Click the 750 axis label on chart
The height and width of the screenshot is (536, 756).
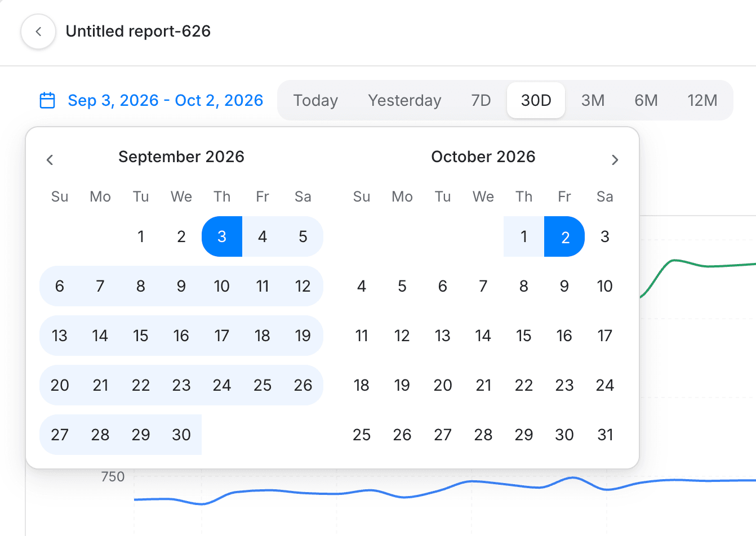coord(113,477)
